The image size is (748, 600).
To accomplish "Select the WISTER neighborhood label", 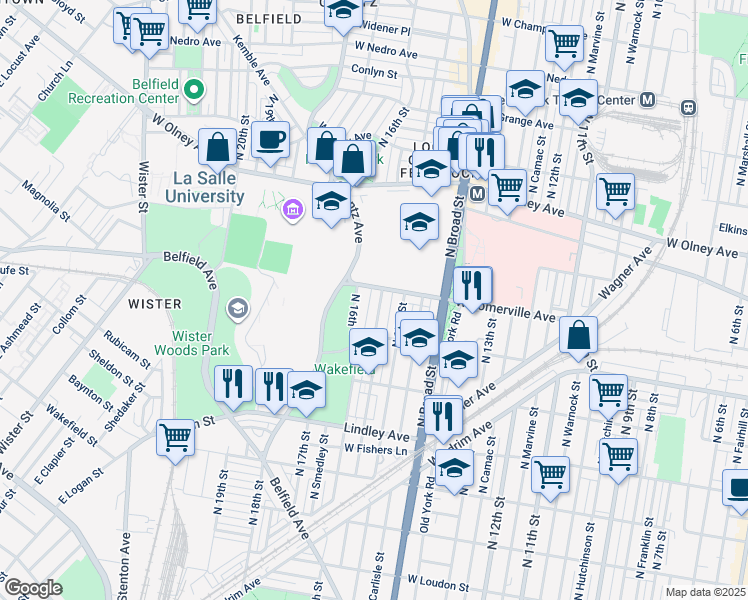I will coord(155,304).
